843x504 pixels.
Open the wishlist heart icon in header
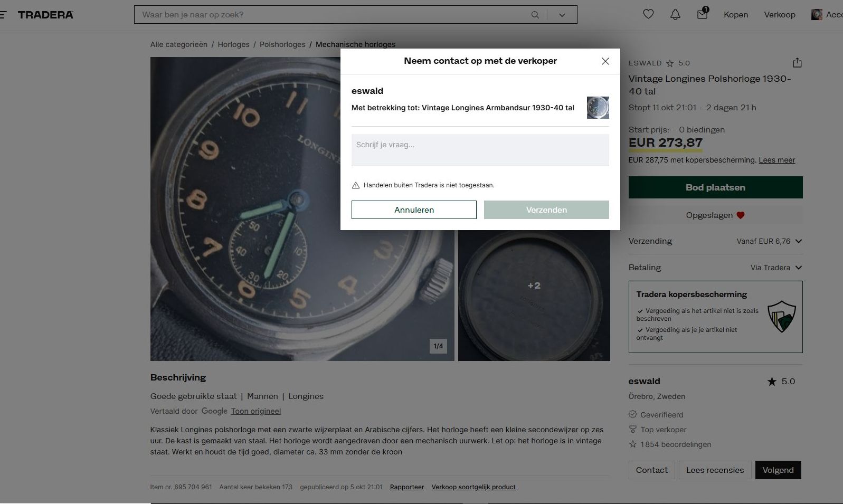[x=648, y=14]
